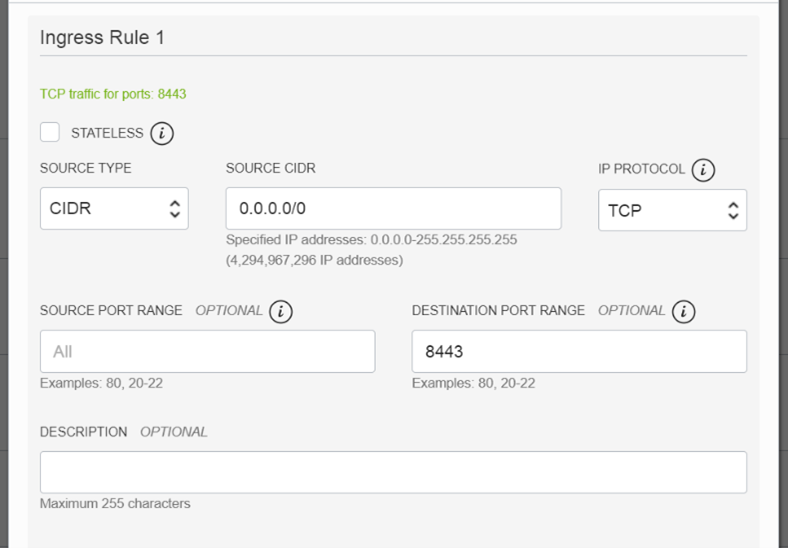Click the DESTINATION PORT RANGE label
788x548 pixels.
pos(498,311)
